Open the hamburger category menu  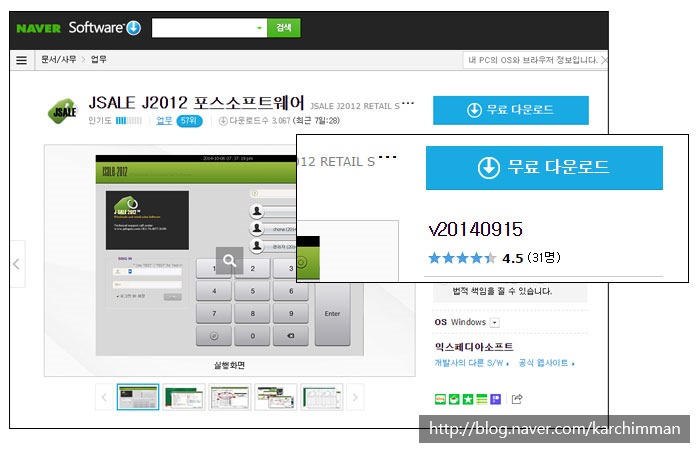[21, 60]
